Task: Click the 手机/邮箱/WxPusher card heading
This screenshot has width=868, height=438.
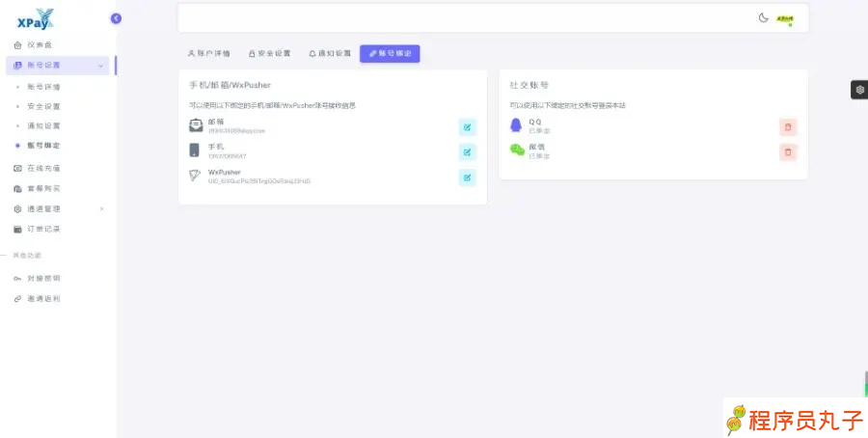Action: [x=230, y=85]
